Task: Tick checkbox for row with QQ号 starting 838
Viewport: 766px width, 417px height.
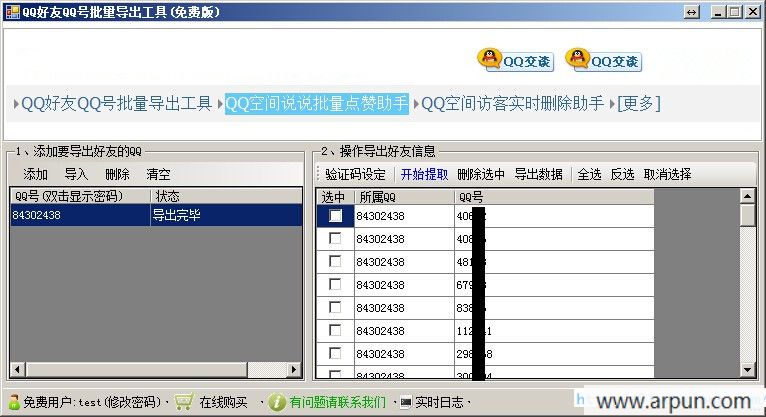Action: pyautogui.click(x=335, y=307)
